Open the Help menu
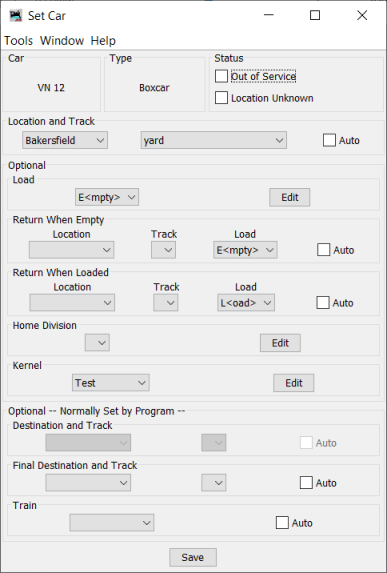Viewport: 387px width, 573px height. [x=103, y=41]
